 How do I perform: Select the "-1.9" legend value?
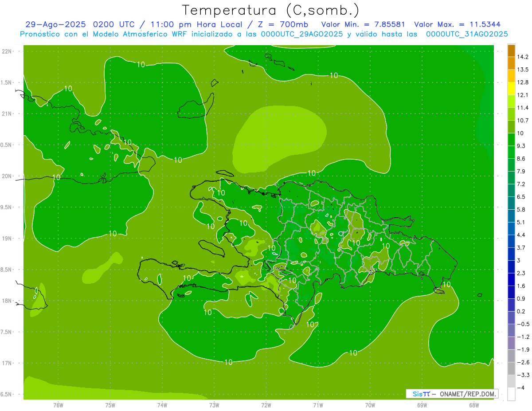[523, 350]
